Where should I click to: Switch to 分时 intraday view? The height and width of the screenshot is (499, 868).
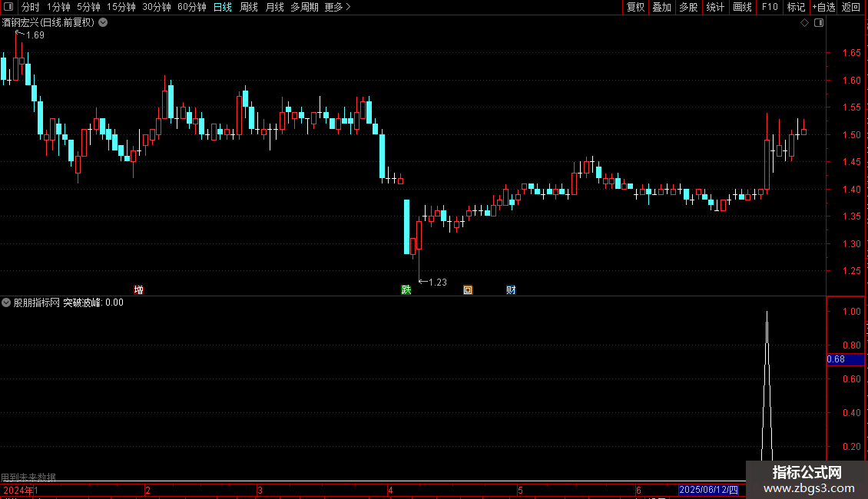pyautogui.click(x=31, y=7)
